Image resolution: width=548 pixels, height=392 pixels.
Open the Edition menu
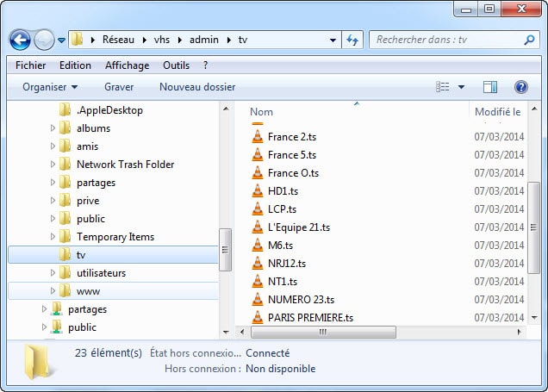tap(75, 65)
